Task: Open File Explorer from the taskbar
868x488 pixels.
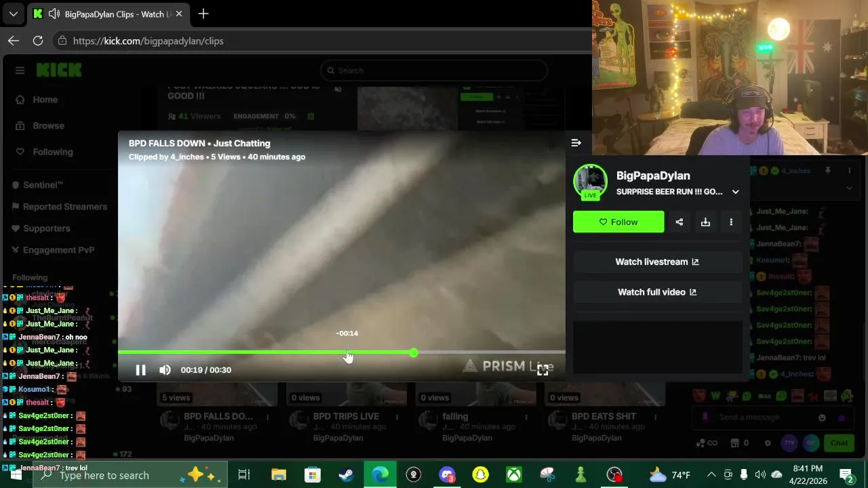Action: coord(279,475)
